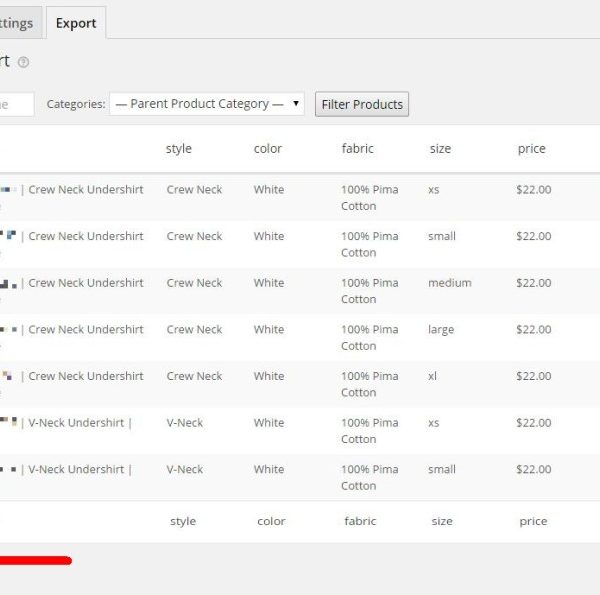Viewport: 600px width, 595px height.
Task: Click the bottom price footer header
Action: tap(533, 521)
